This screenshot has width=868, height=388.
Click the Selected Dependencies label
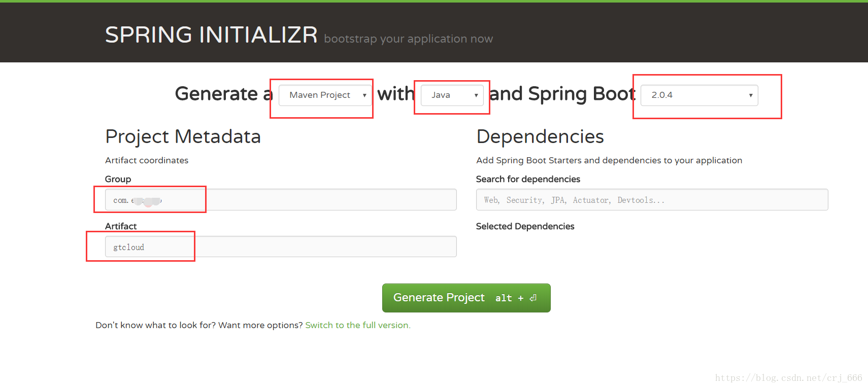(x=525, y=226)
